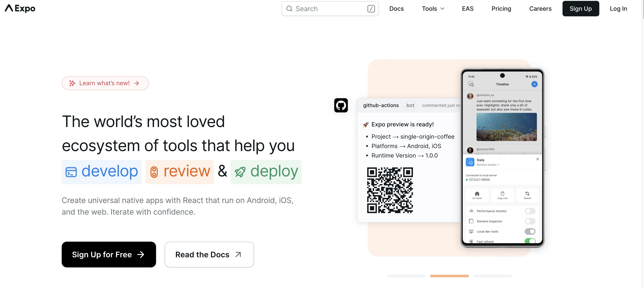Click the terminal window icon beside develop
Viewport: 644px width, 288px height.
71,172
